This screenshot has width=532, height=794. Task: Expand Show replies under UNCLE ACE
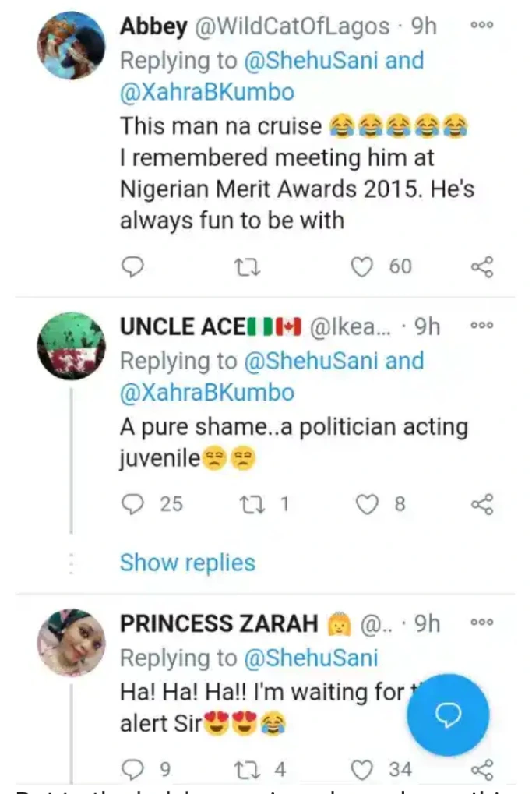tap(187, 563)
